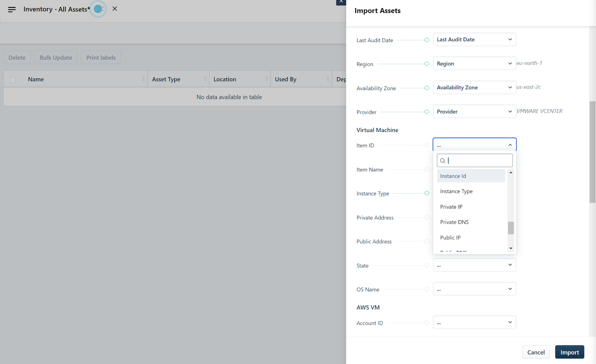Screen dimensions: 596x364
Task: Open the OS Name mapping dropdown
Action: click(474, 289)
